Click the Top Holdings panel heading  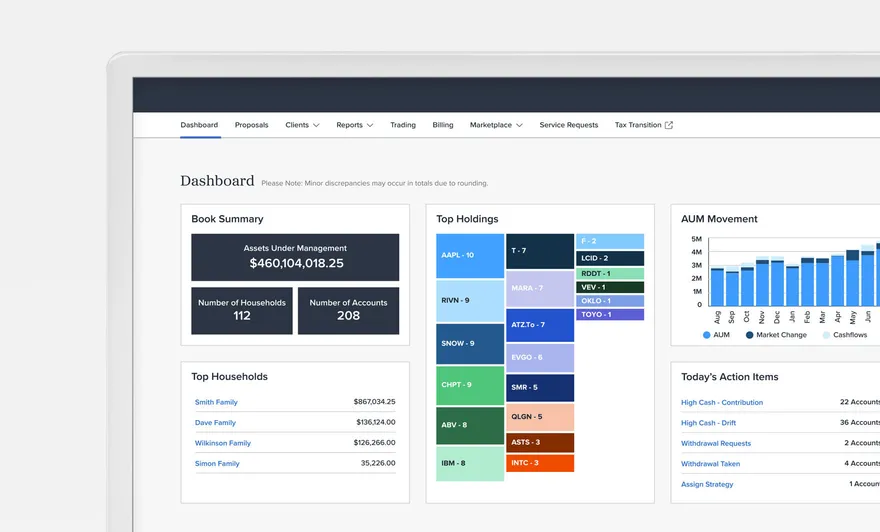pos(467,219)
